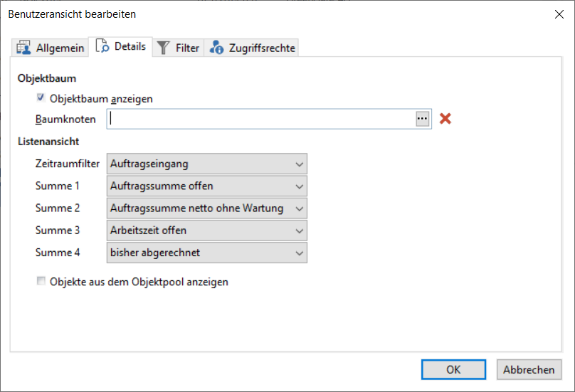575x392 pixels.
Task: Click into the Baumknoten text field
Action: [261, 119]
